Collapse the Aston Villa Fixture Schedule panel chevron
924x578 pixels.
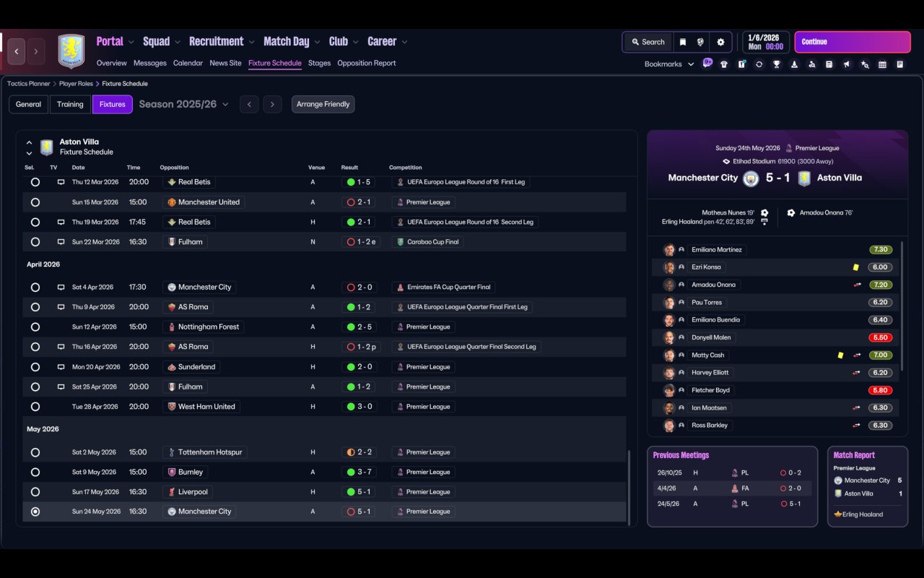[29, 142]
